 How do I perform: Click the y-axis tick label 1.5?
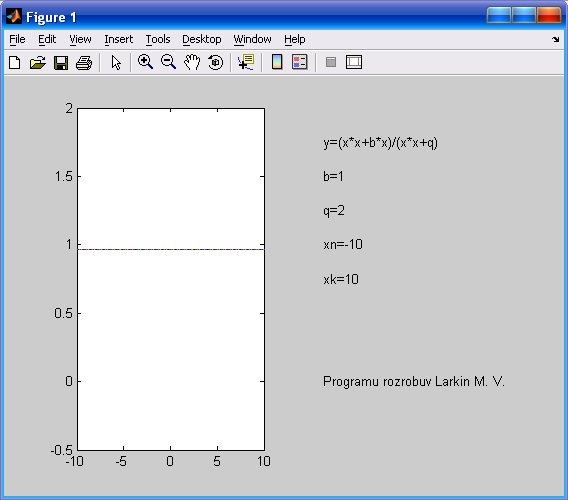[63, 176]
